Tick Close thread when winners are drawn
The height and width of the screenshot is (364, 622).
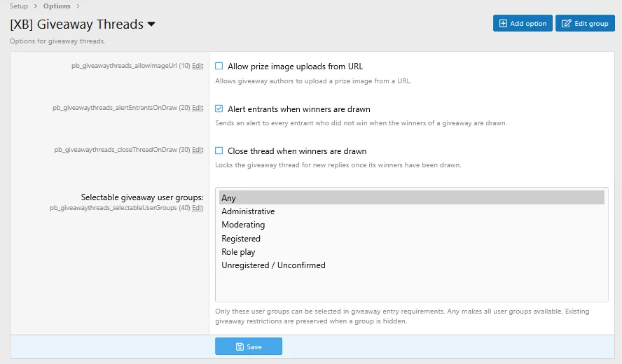[219, 150]
